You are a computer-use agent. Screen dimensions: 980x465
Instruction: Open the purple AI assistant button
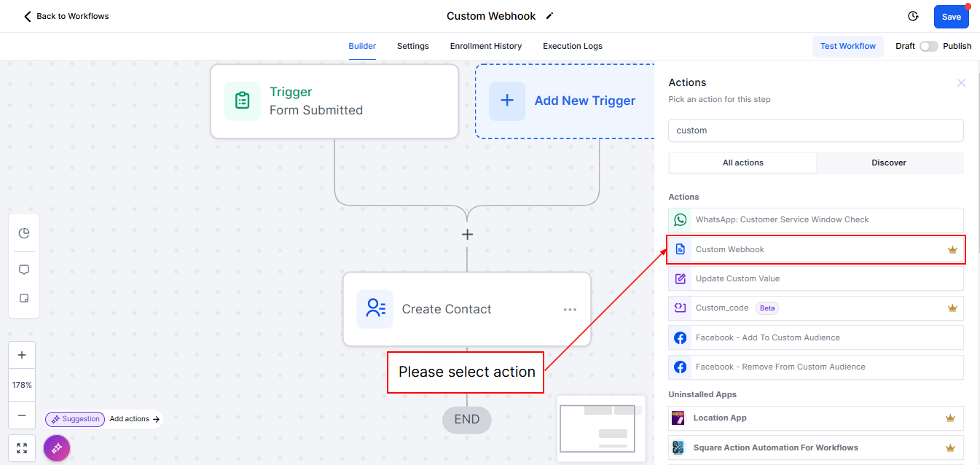pyautogui.click(x=57, y=448)
